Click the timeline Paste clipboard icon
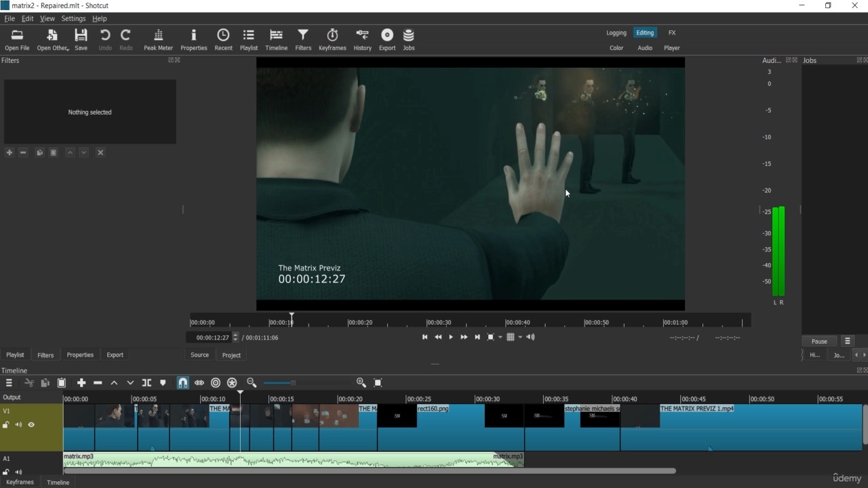868x488 pixels. pos(62,383)
